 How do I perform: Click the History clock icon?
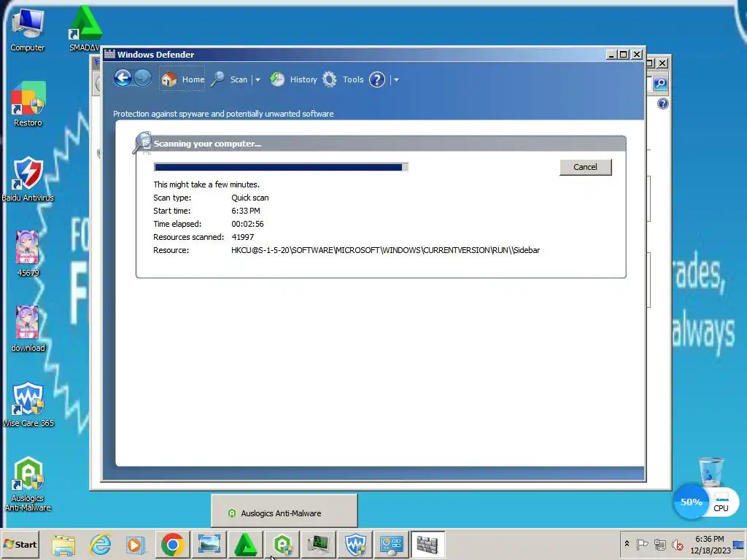pos(276,79)
